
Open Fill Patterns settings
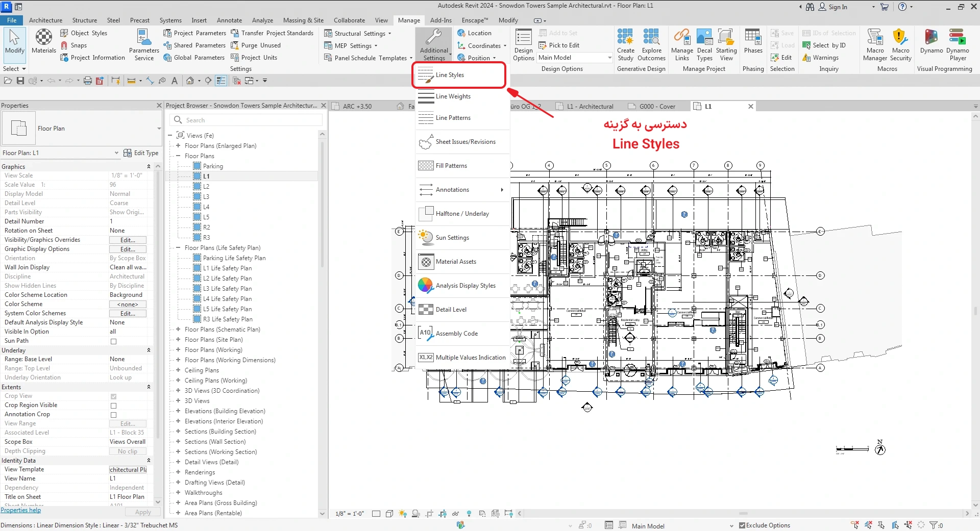(451, 166)
